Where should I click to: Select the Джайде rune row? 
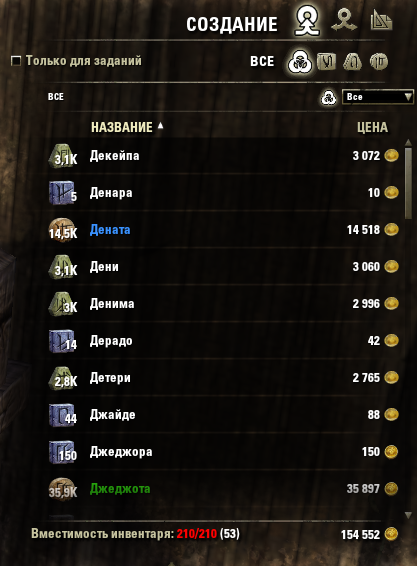tap(224, 415)
